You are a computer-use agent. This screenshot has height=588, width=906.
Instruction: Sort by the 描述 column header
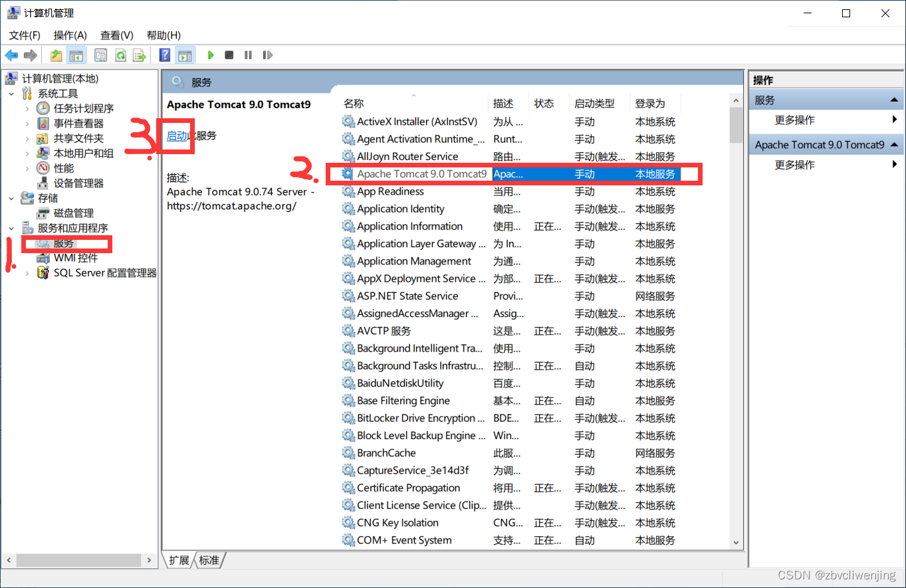coord(509,104)
